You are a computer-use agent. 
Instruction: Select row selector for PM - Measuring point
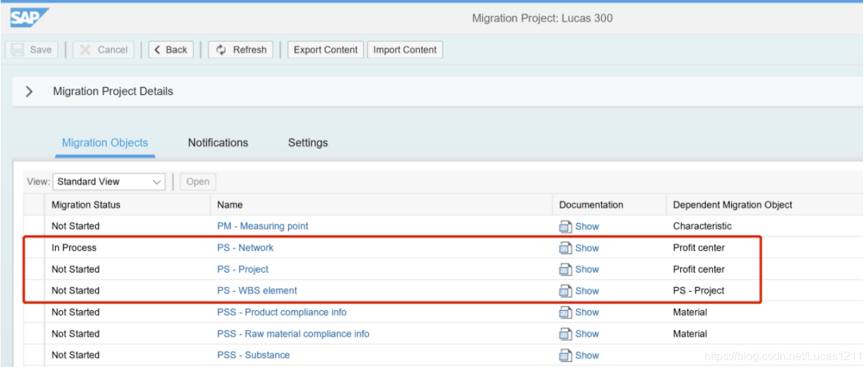click(x=34, y=227)
